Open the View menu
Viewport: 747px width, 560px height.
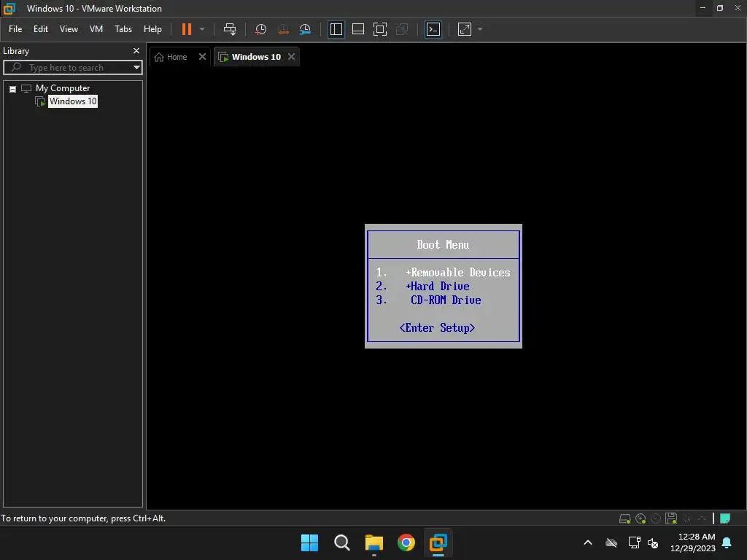(x=69, y=29)
